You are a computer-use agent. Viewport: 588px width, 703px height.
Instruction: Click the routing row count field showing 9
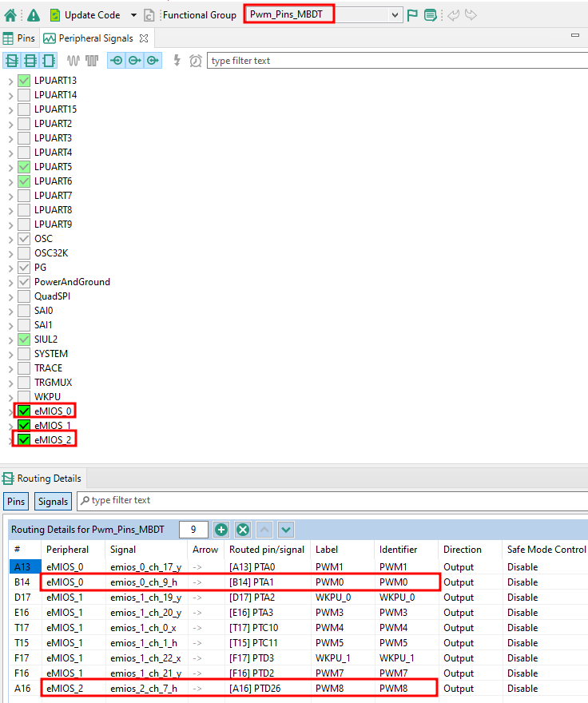(x=193, y=530)
